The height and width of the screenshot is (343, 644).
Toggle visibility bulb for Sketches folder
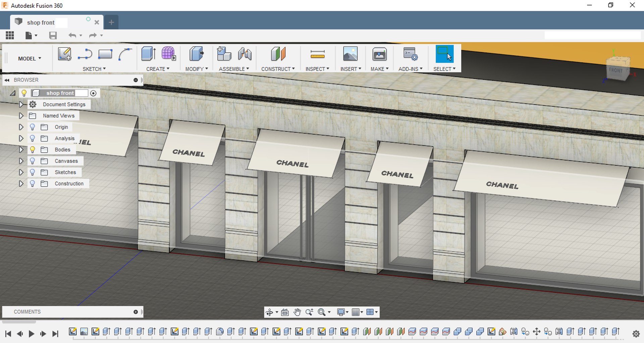coord(32,172)
